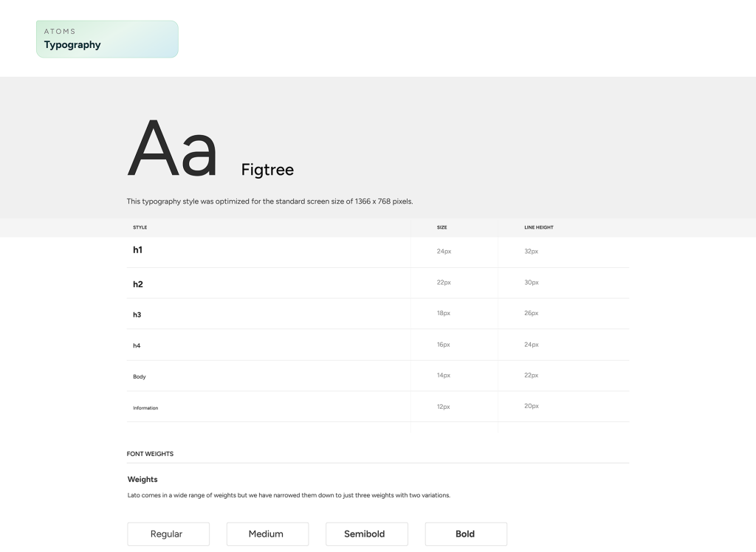Click the STYLE column header
This screenshot has height=552, width=756.
tap(140, 227)
